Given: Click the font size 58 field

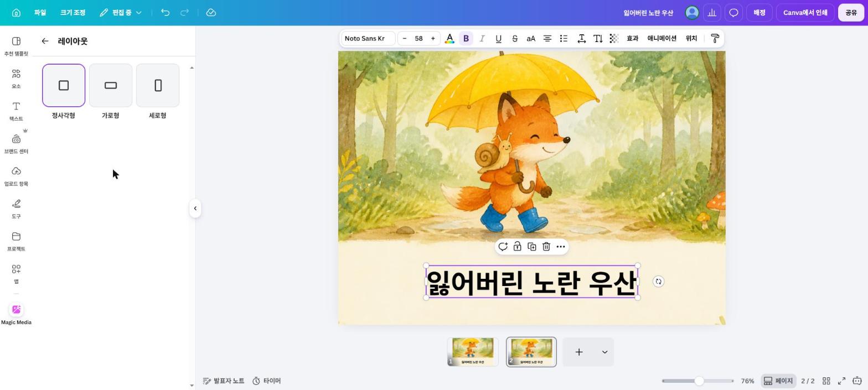Looking at the screenshot, I should pyautogui.click(x=418, y=38).
